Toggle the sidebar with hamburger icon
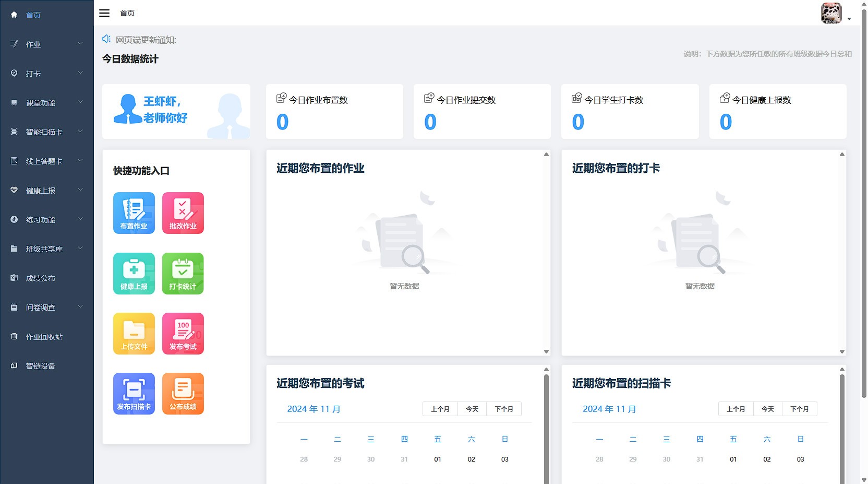 click(x=104, y=13)
